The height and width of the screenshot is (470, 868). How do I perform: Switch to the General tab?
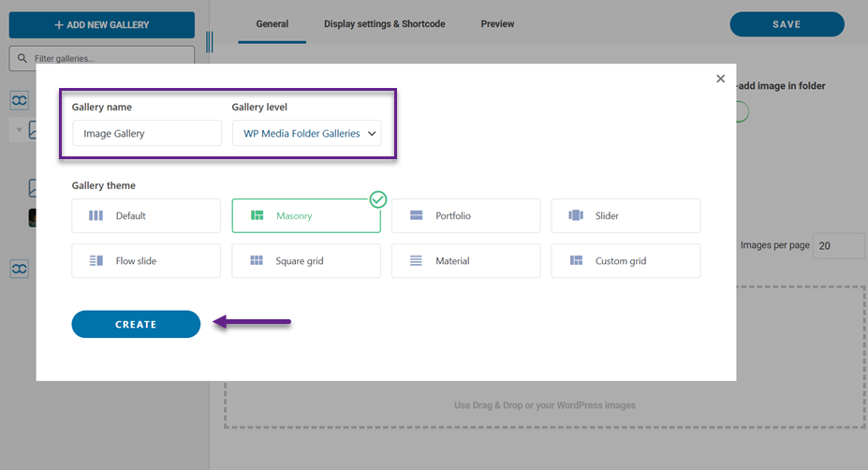coord(272,24)
